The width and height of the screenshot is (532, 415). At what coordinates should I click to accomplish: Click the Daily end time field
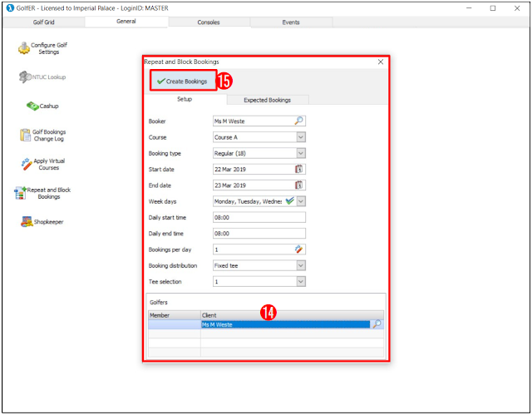click(x=259, y=233)
